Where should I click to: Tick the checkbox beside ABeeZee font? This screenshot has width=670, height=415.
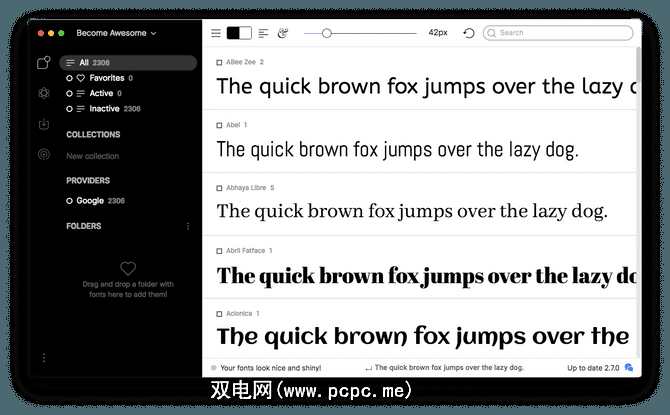tap(220, 62)
